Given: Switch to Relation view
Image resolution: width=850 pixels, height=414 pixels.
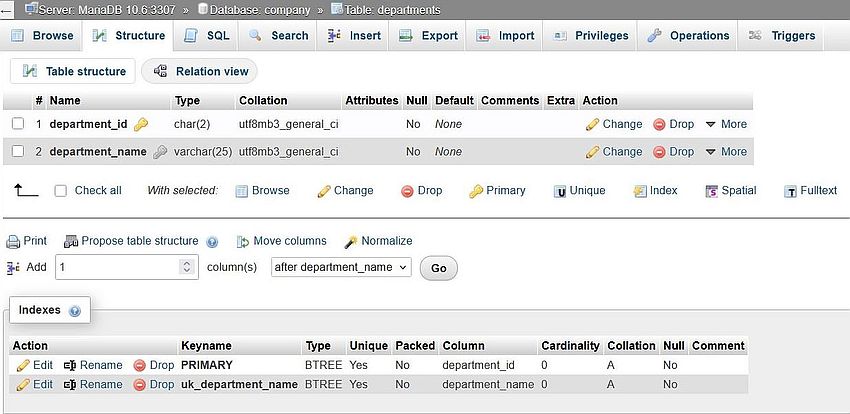Looking at the screenshot, I should pyautogui.click(x=200, y=72).
